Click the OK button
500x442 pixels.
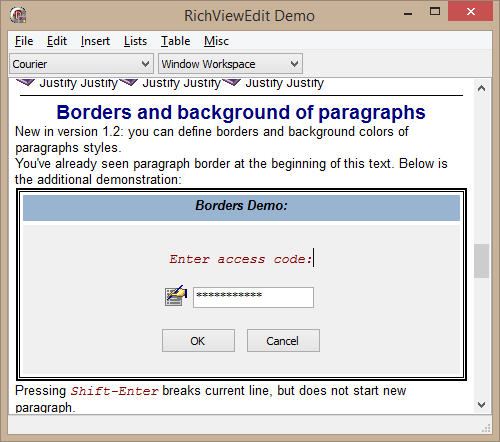(x=198, y=341)
